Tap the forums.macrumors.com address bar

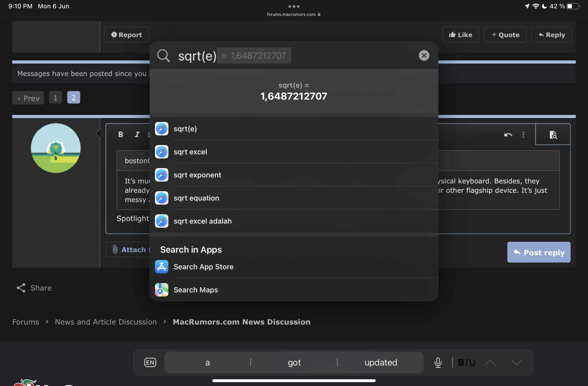coord(294,14)
